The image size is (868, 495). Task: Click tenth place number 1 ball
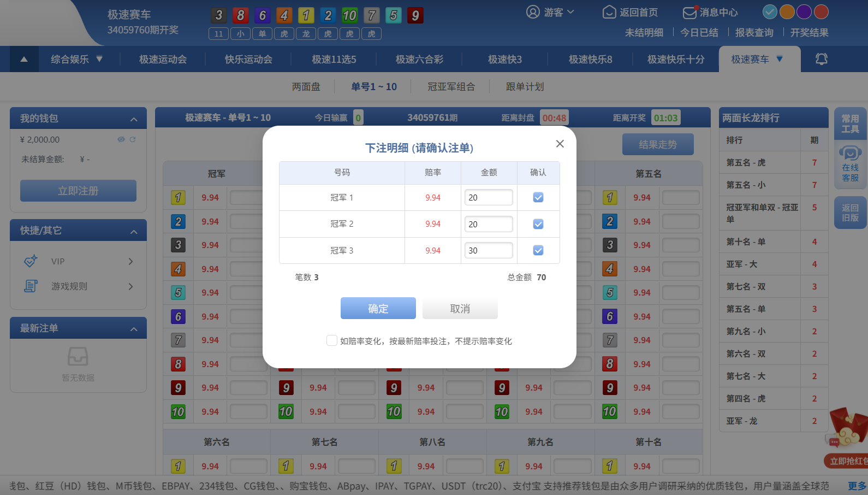(x=610, y=466)
